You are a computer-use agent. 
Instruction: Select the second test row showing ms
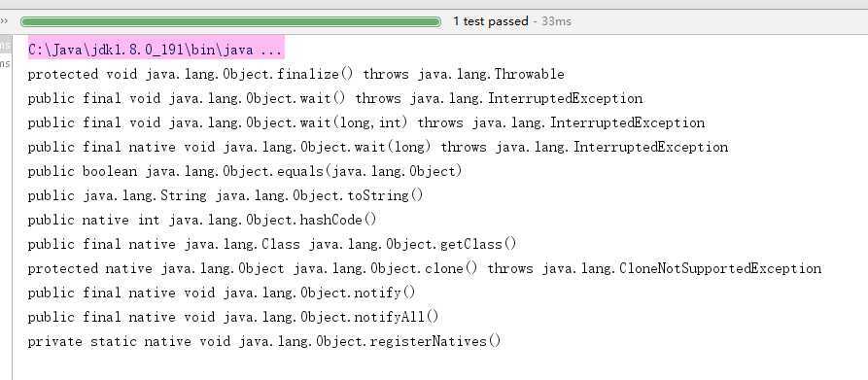pos(5,63)
